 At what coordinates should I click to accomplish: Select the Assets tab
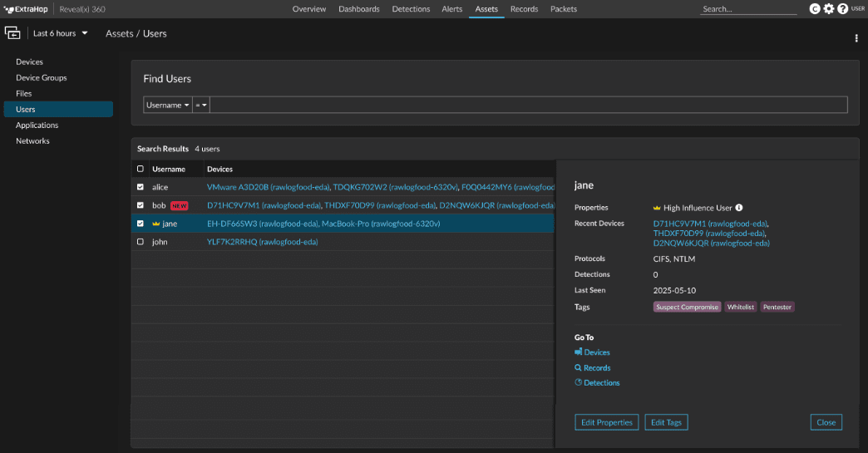486,9
